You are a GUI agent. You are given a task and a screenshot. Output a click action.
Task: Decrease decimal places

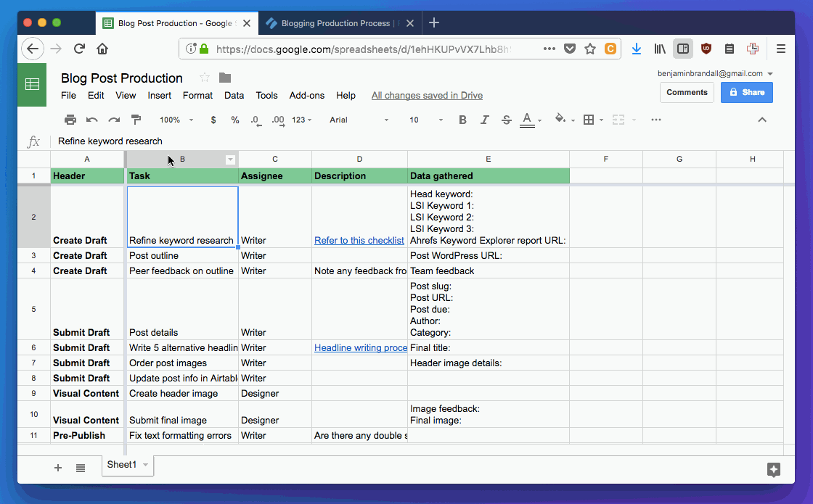(x=256, y=120)
